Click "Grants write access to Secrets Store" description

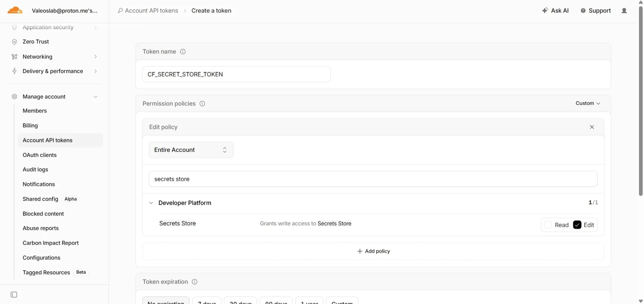(306, 223)
